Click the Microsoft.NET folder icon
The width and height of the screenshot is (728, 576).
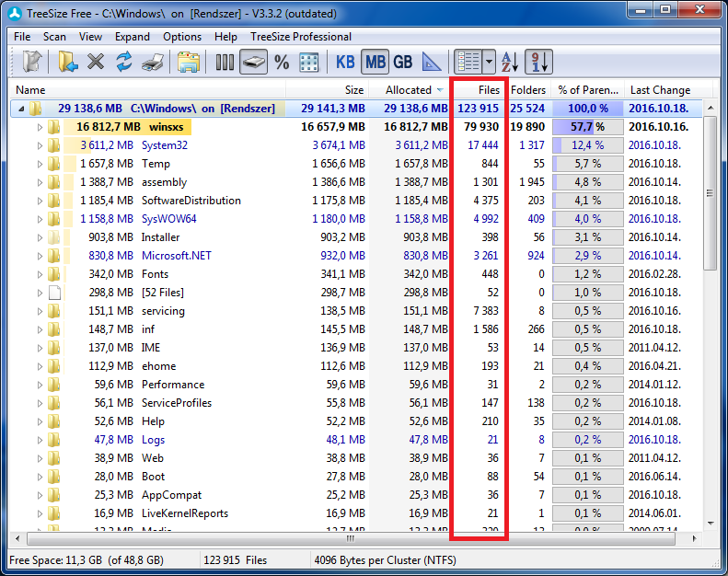54,255
